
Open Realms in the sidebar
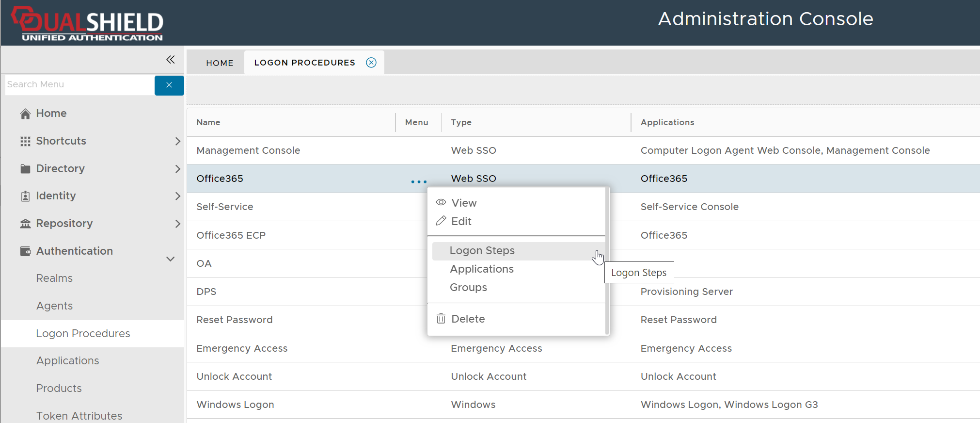[x=54, y=278]
